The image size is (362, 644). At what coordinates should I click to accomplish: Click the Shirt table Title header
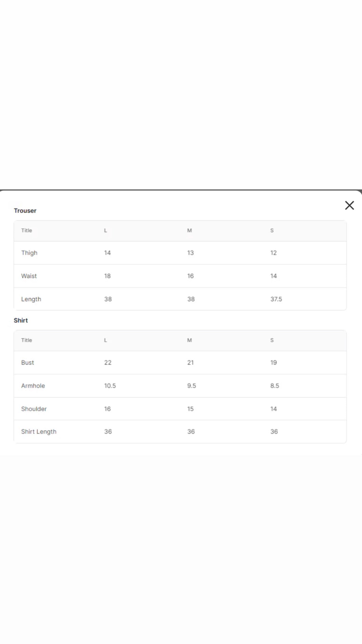point(27,340)
